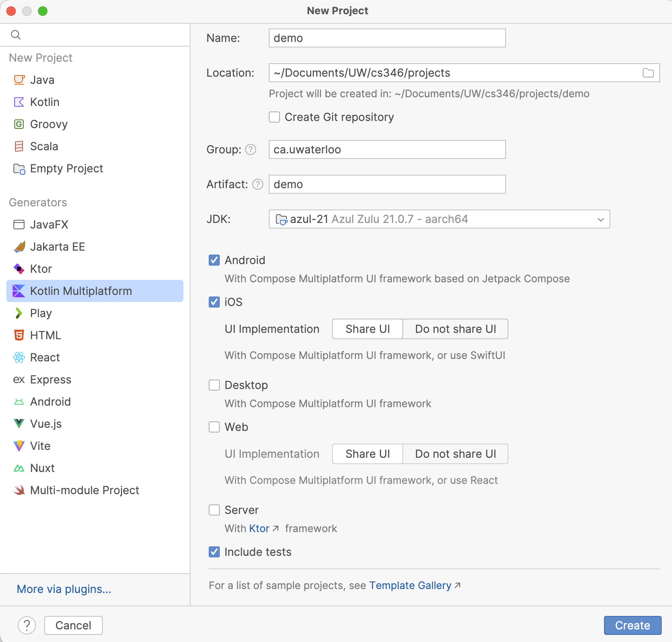
Task: Select Multi-module Project in the sidebar
Action: 84,490
